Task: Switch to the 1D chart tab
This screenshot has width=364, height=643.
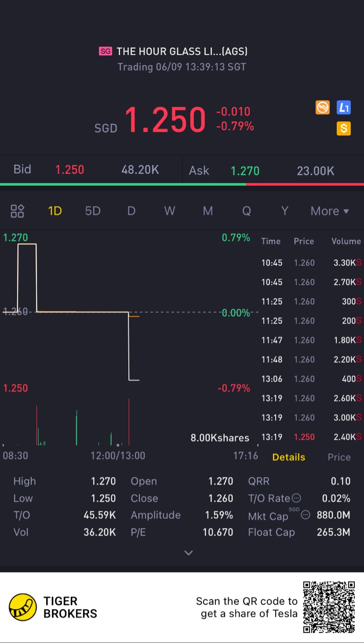Action: 55,211
